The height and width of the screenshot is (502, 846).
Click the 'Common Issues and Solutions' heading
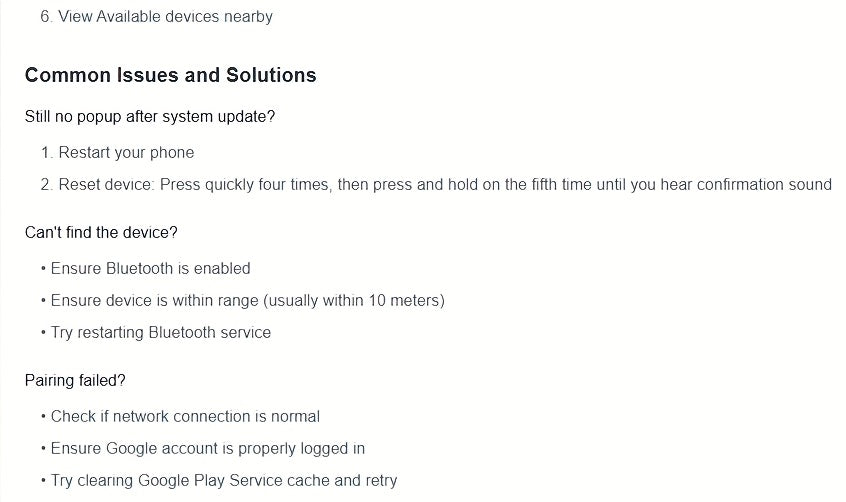[x=170, y=75]
